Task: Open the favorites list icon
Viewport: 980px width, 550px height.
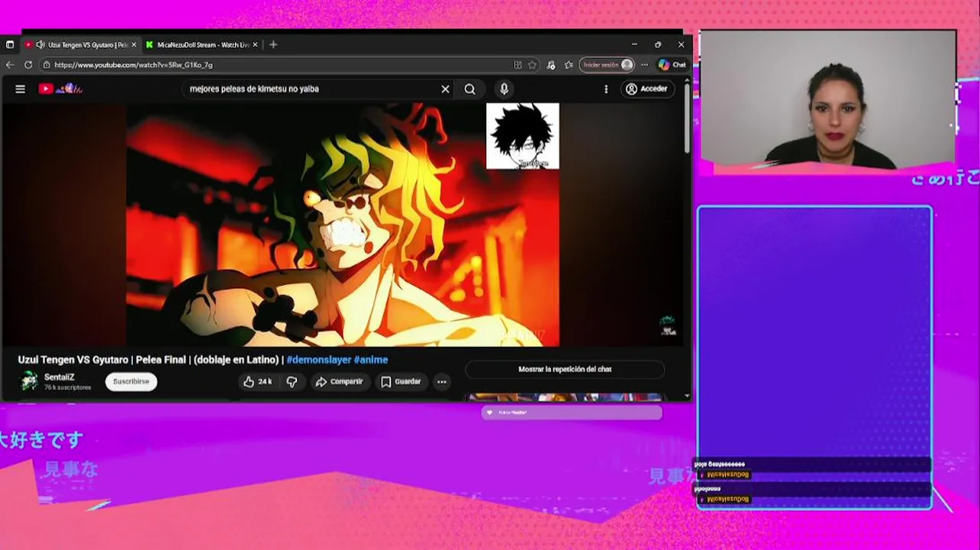Action: [x=569, y=65]
